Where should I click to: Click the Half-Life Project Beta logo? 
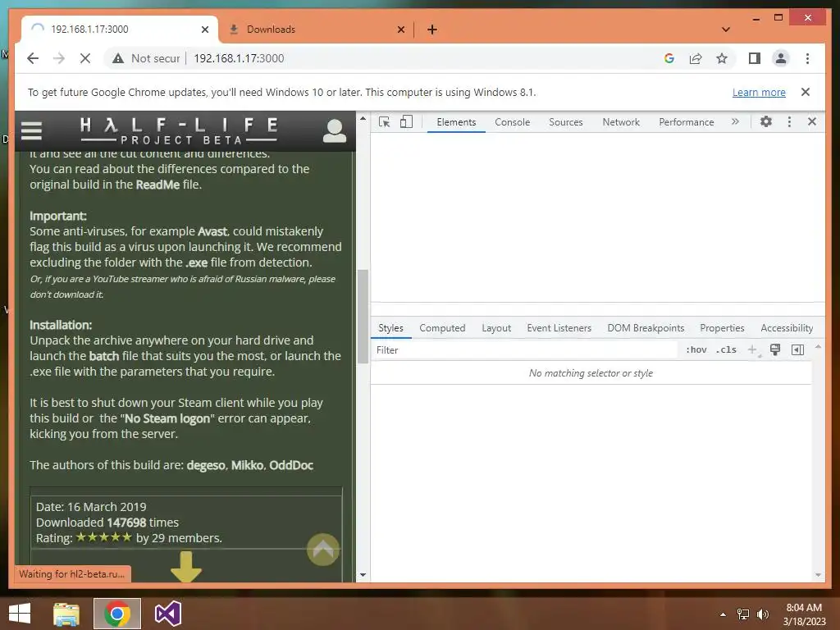coord(178,131)
